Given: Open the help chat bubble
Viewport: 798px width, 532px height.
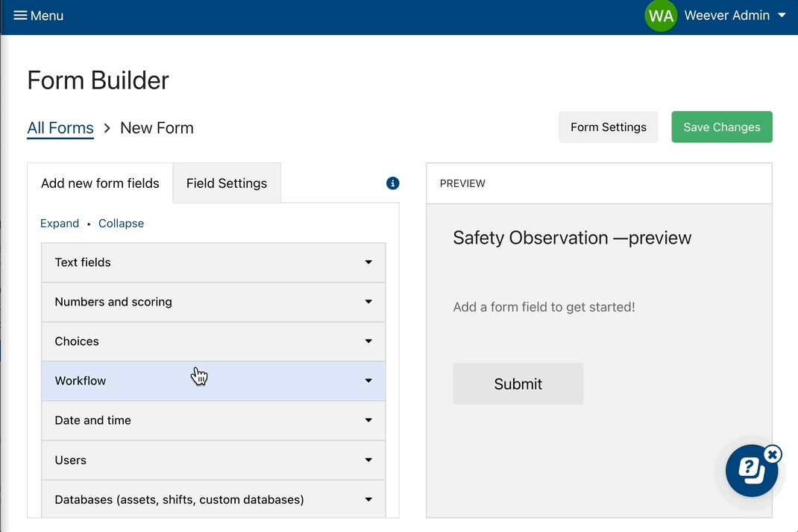Looking at the screenshot, I should pyautogui.click(x=752, y=470).
